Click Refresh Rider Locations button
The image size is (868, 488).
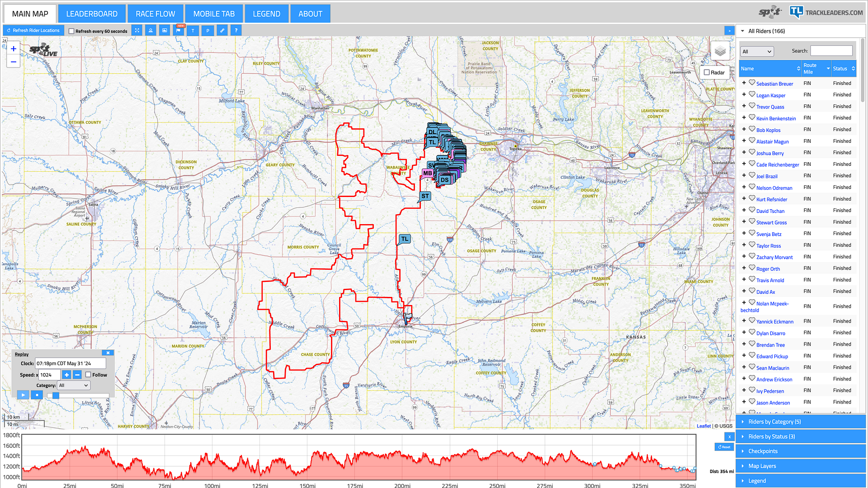coord(33,31)
